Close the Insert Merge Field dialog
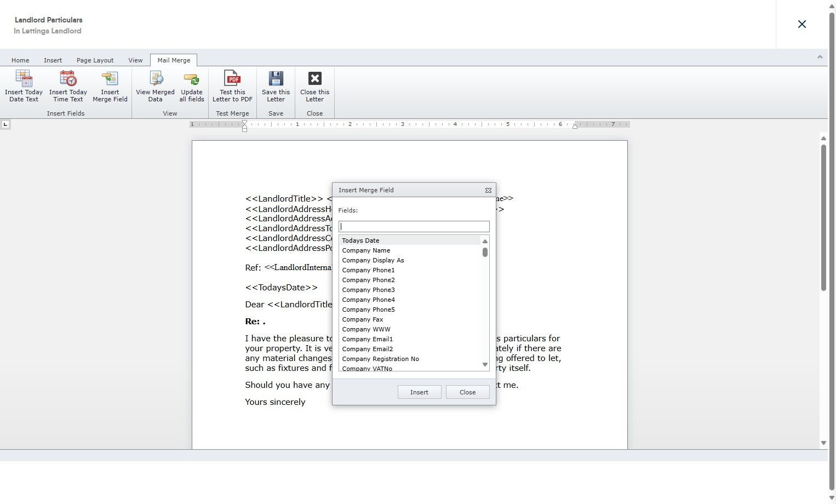This screenshot has width=836, height=504. pyautogui.click(x=488, y=190)
